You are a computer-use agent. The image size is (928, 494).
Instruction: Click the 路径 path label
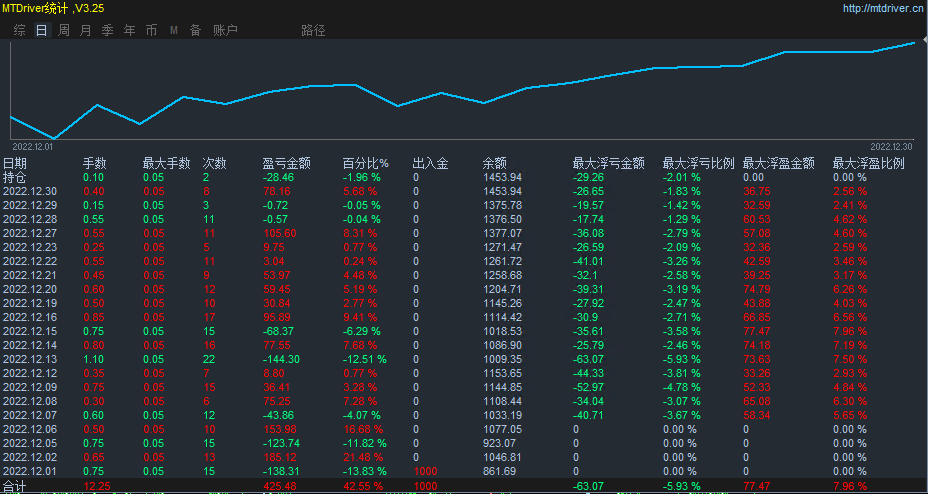pyautogui.click(x=313, y=31)
